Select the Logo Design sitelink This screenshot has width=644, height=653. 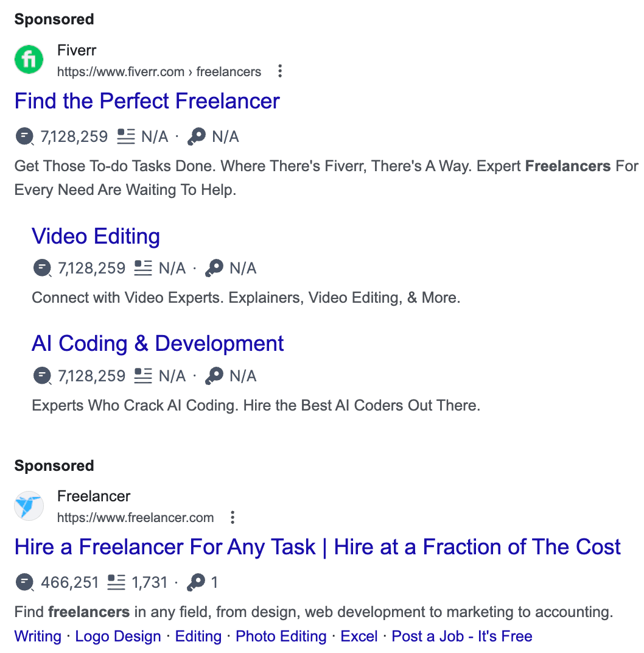pyautogui.click(x=117, y=636)
